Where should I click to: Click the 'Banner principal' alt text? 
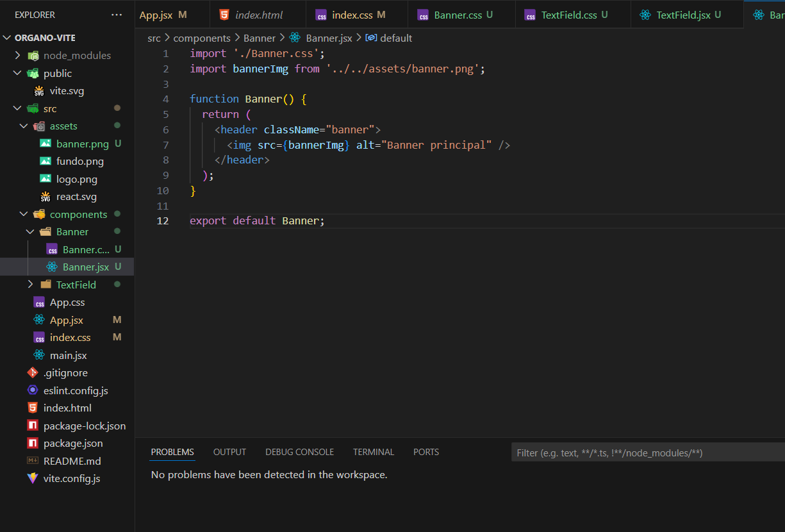436,145
